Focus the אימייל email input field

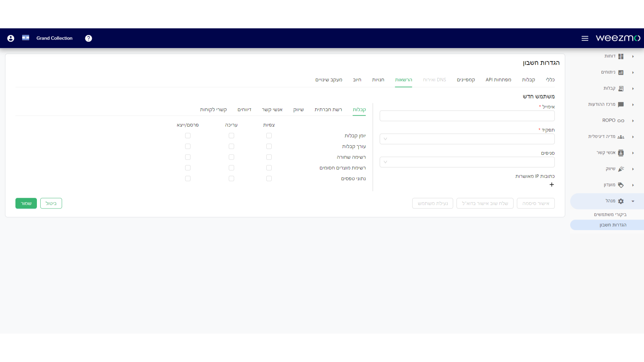(467, 116)
